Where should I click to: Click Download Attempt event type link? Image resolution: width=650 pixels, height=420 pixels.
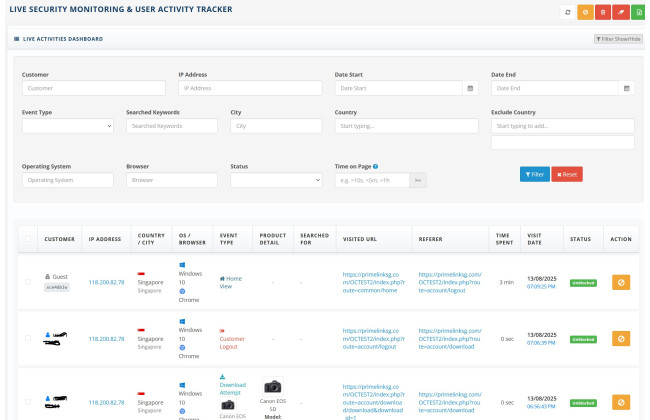click(x=232, y=388)
